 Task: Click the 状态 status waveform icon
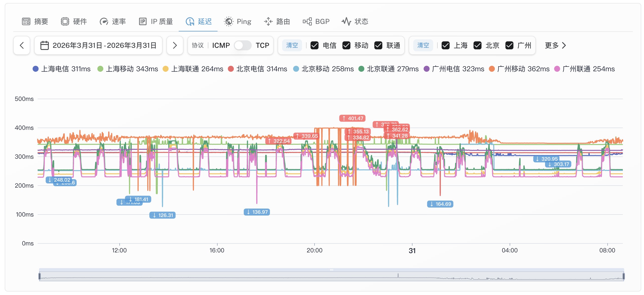pos(346,21)
